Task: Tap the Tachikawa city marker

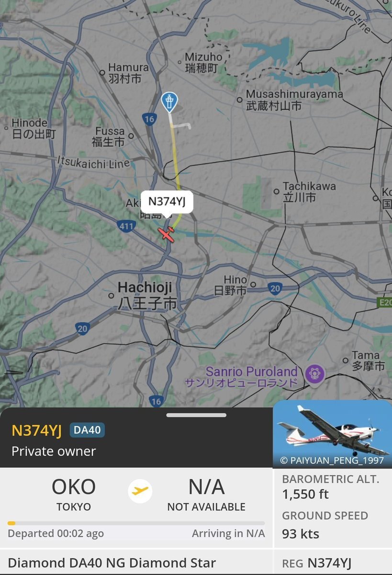Action: pos(276,192)
